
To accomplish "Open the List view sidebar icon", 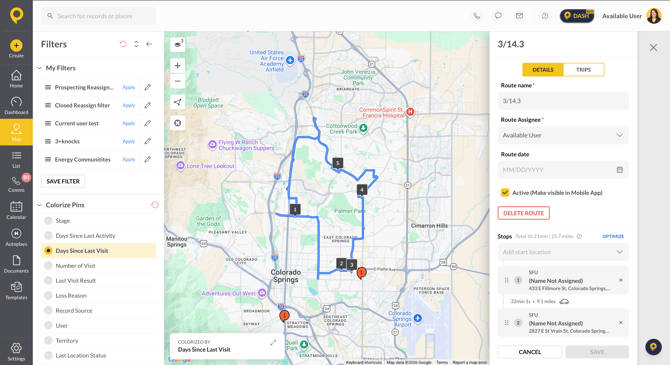I will click(x=16, y=159).
